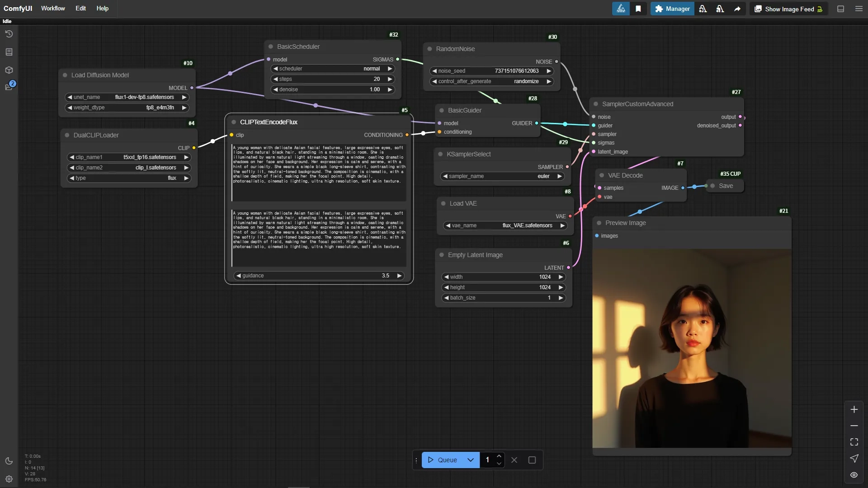Open the node library sidebar icon
The height and width of the screenshot is (488, 868).
click(x=9, y=52)
